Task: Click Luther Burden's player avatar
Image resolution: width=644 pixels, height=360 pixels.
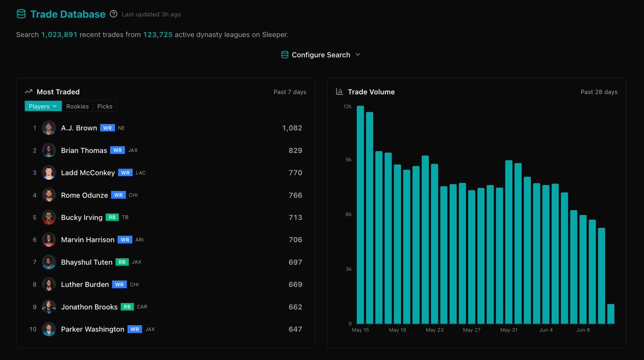Action: [x=49, y=284]
